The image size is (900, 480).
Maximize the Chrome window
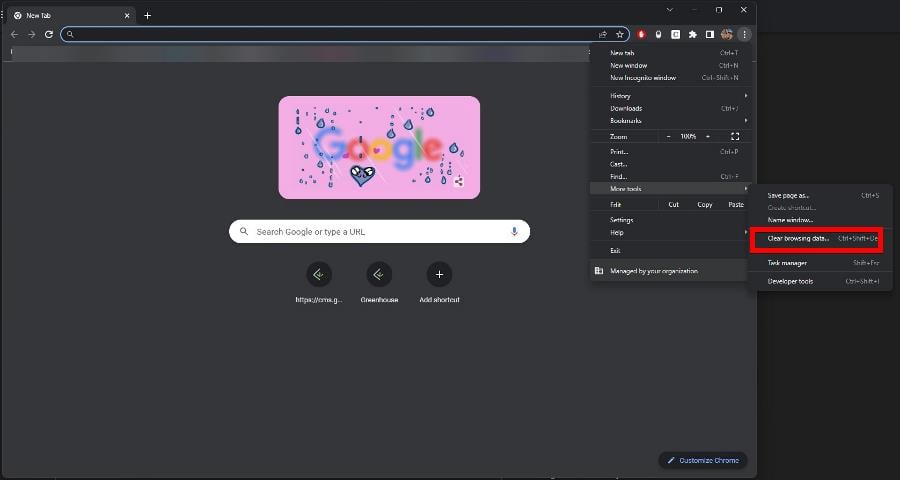pyautogui.click(x=719, y=10)
